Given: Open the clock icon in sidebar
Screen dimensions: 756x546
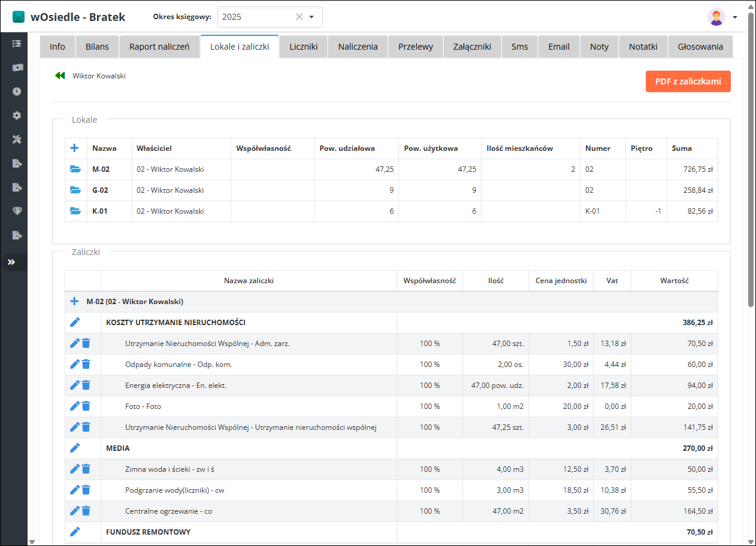Looking at the screenshot, I should pos(17,92).
